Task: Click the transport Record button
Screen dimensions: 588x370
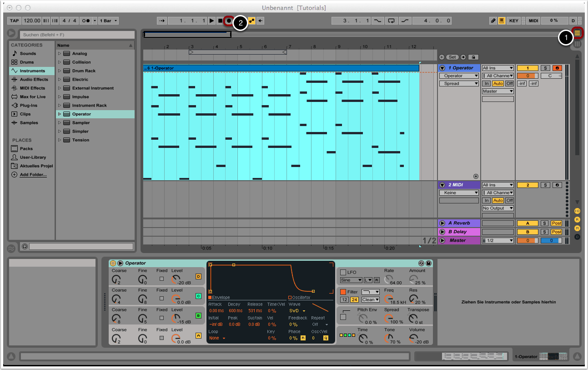Action: pyautogui.click(x=228, y=21)
